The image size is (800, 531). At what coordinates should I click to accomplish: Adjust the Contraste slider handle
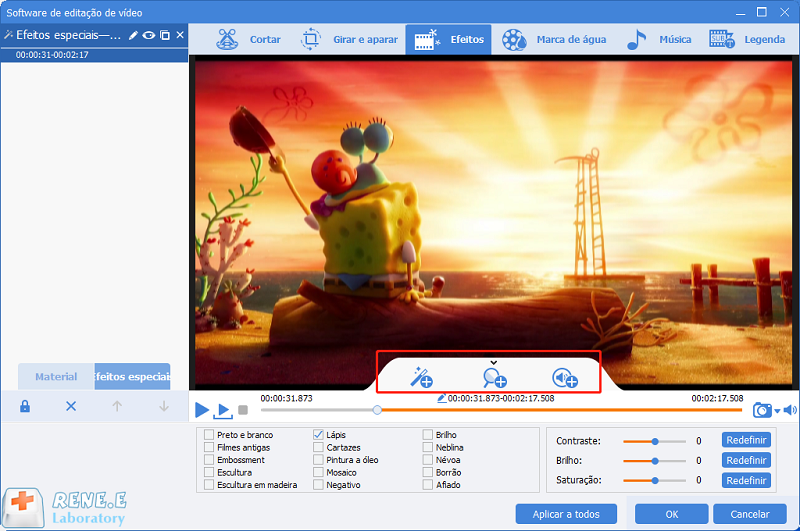coord(655,441)
